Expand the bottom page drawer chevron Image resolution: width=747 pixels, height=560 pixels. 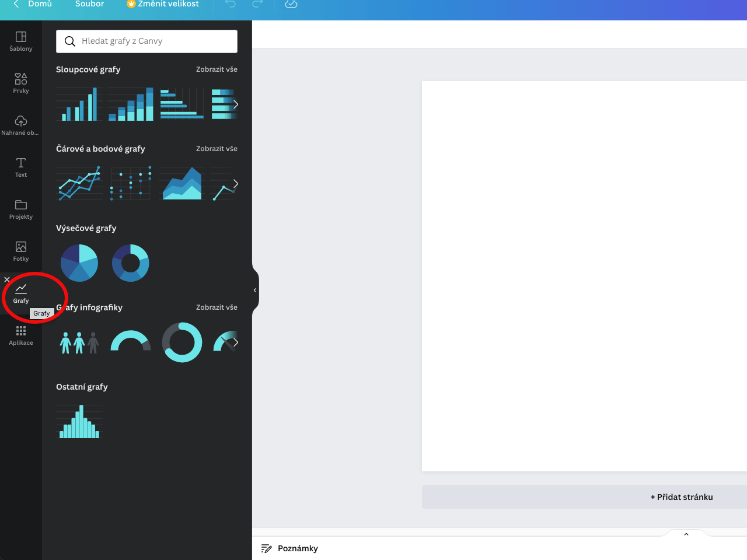(686, 534)
